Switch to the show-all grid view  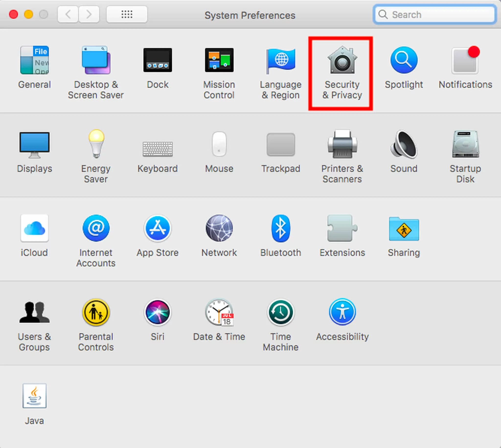click(x=127, y=14)
